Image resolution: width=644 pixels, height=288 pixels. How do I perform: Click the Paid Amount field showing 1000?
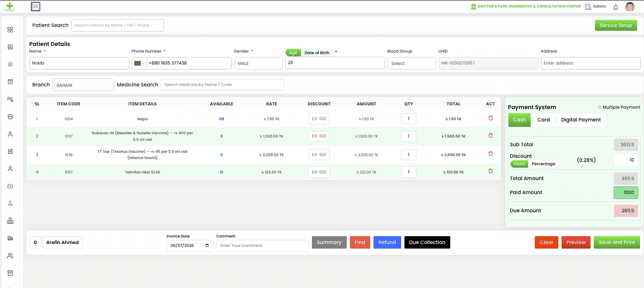626,192
